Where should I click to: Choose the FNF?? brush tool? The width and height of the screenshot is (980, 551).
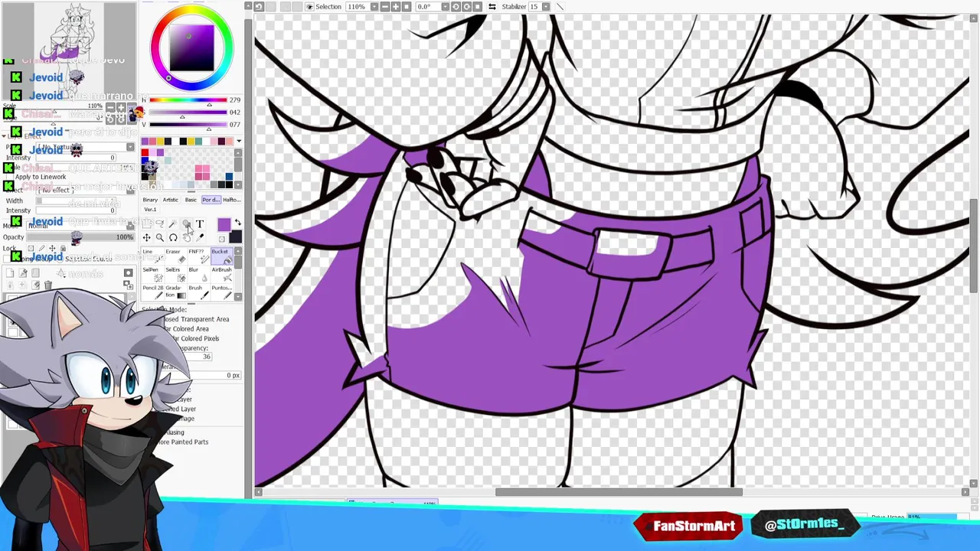(199, 256)
